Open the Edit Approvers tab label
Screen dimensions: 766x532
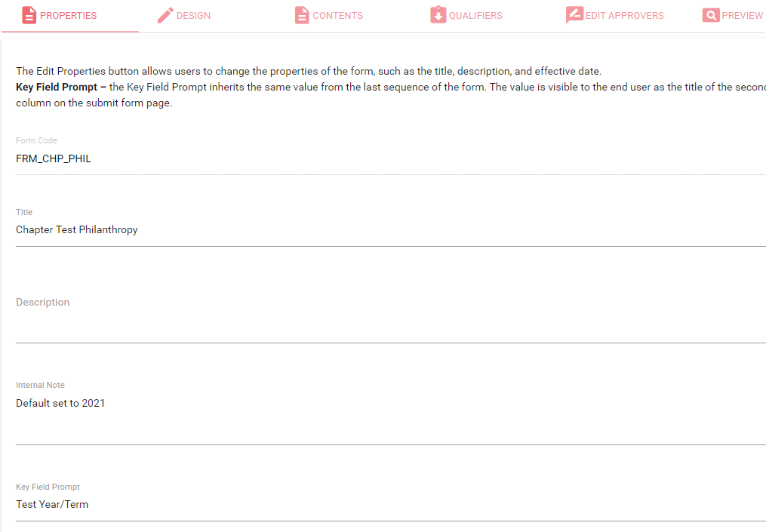click(624, 16)
